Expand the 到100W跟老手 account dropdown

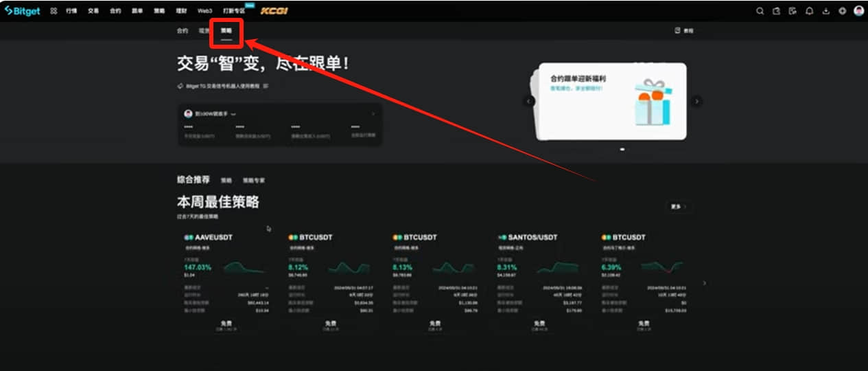(234, 114)
